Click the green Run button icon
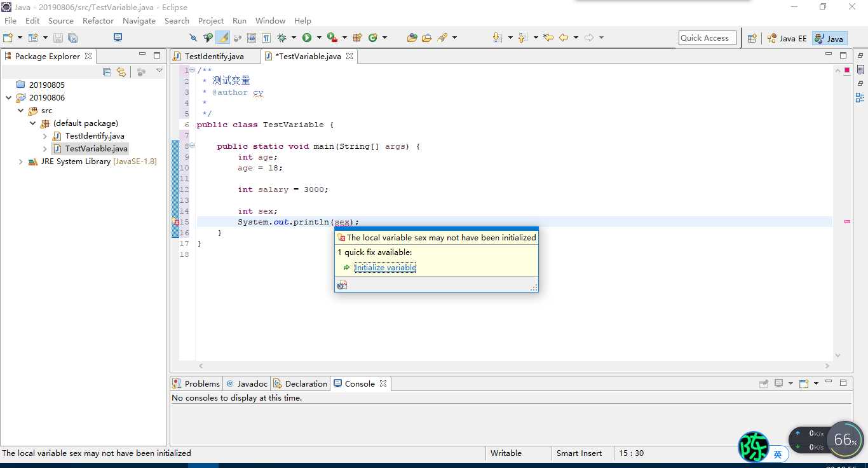The width and height of the screenshot is (868, 468). click(307, 38)
